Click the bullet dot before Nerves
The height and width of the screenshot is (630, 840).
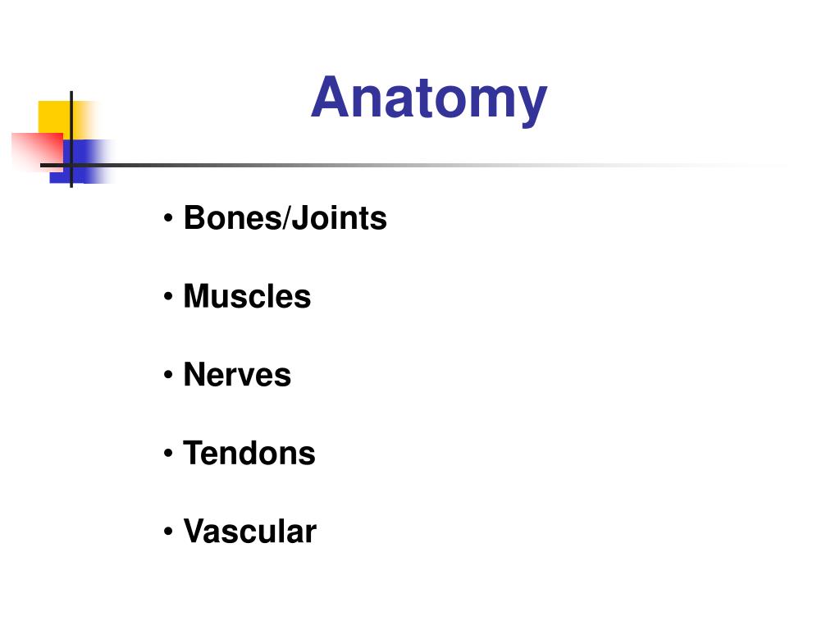coord(168,375)
